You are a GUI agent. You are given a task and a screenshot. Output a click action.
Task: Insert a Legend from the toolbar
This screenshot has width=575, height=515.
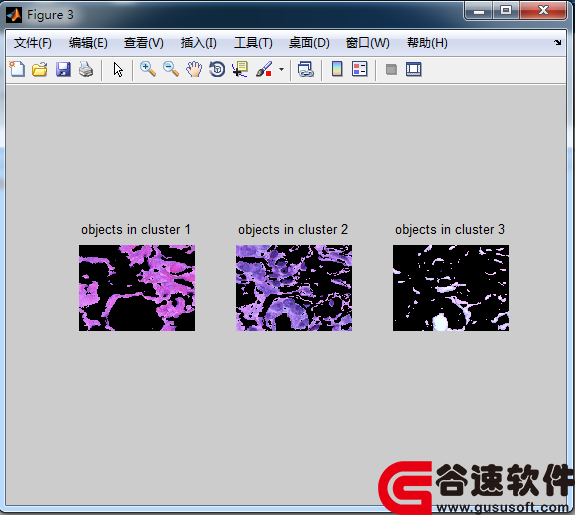click(x=359, y=69)
